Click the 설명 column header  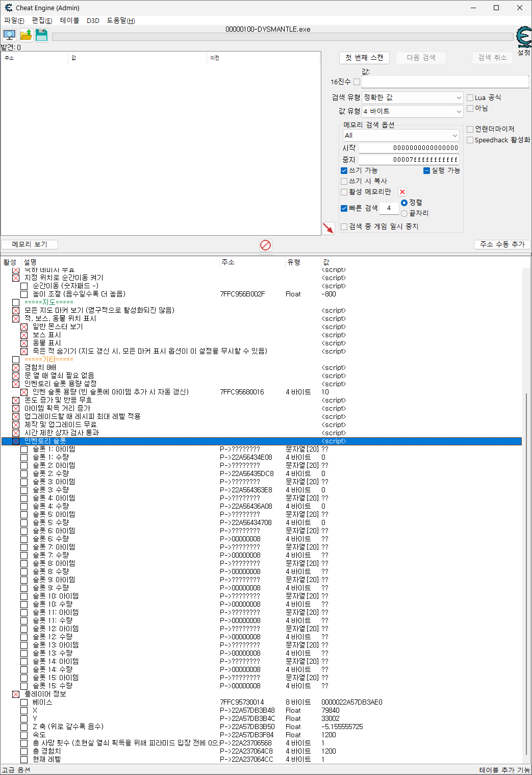tap(120, 262)
